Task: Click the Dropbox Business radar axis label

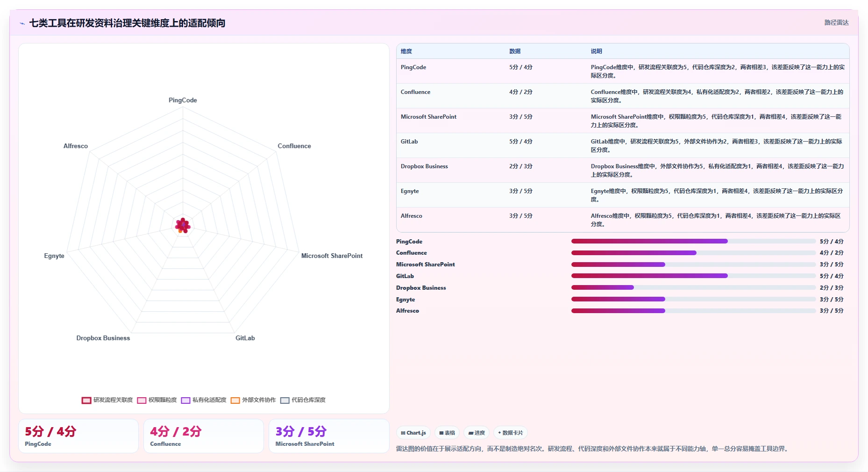Action: (103, 338)
